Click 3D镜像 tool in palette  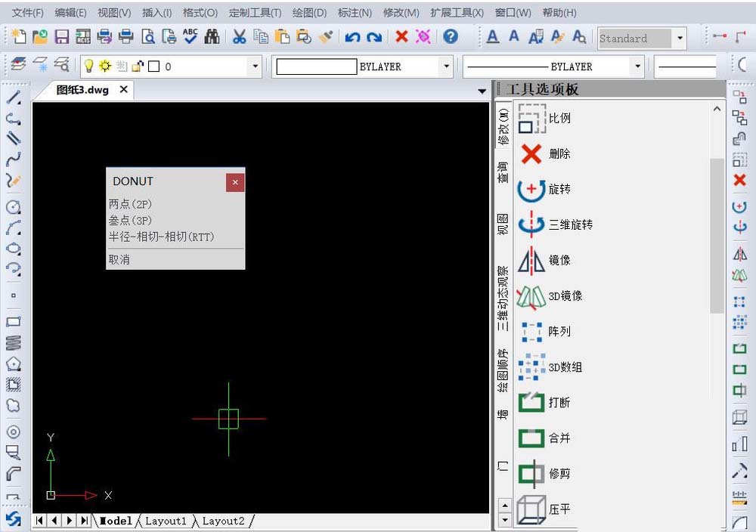point(550,296)
